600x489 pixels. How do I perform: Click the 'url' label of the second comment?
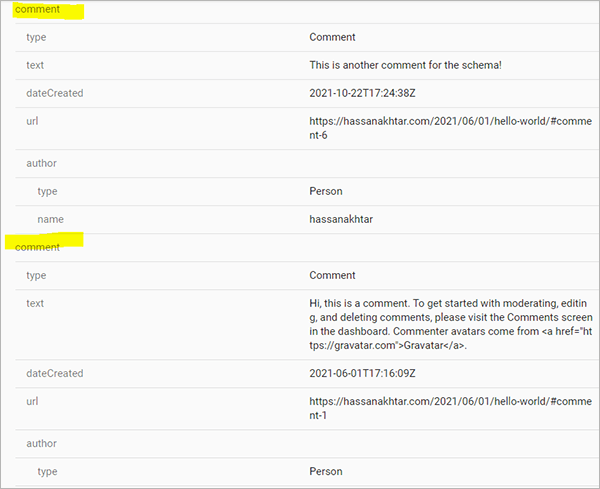pos(33,401)
